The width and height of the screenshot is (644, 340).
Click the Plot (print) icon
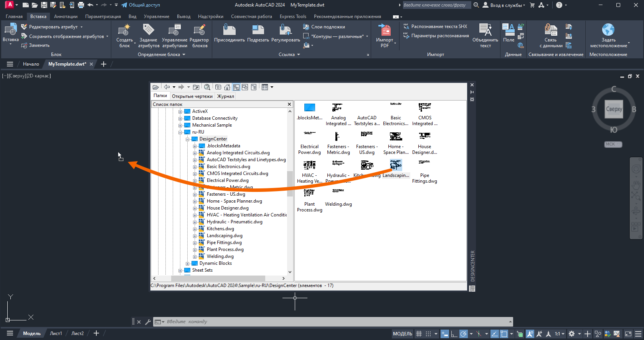81,5
